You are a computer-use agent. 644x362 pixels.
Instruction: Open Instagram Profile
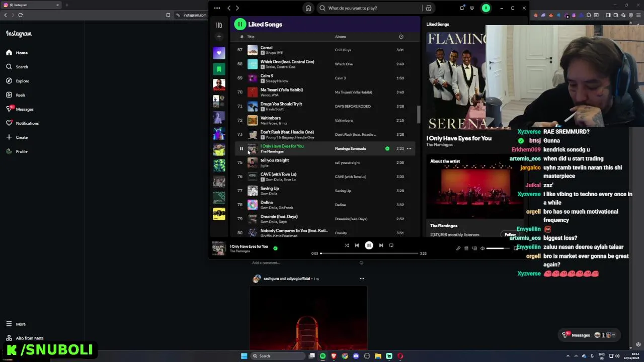point(17,151)
